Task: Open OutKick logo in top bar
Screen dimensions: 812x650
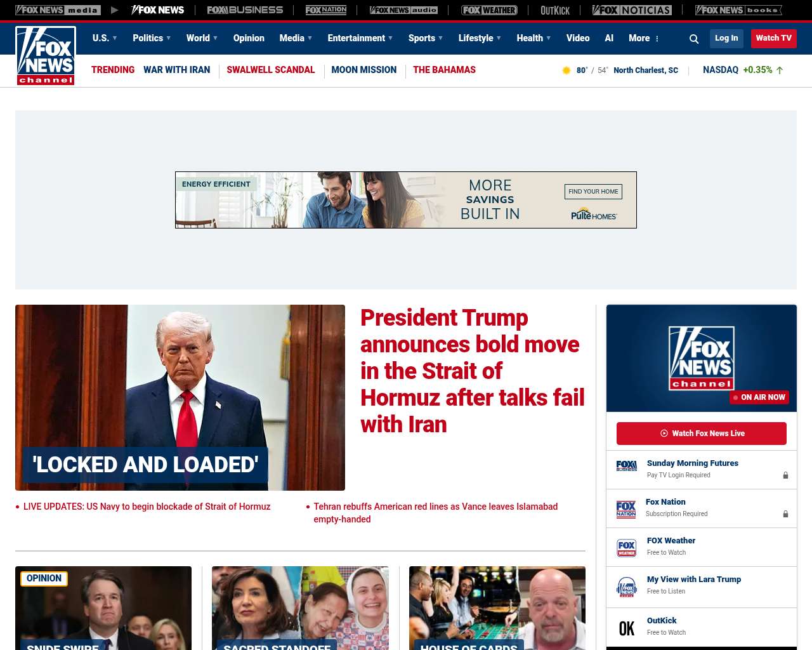Action: pyautogui.click(x=555, y=10)
